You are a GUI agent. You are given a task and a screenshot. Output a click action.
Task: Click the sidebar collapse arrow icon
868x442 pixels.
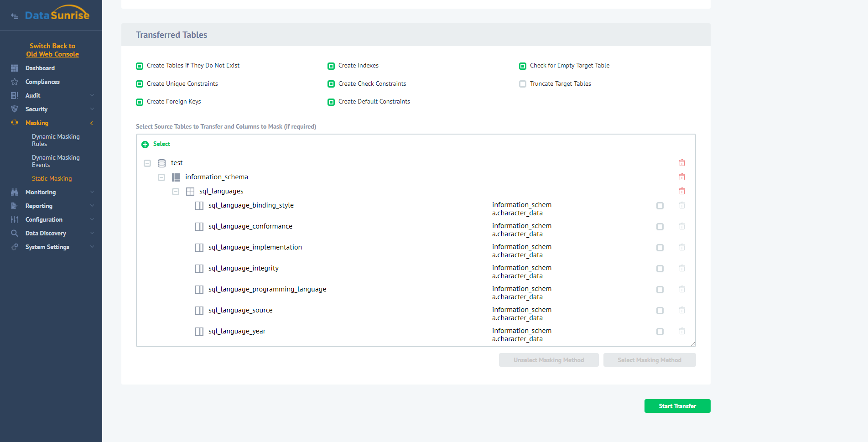pyautogui.click(x=15, y=16)
